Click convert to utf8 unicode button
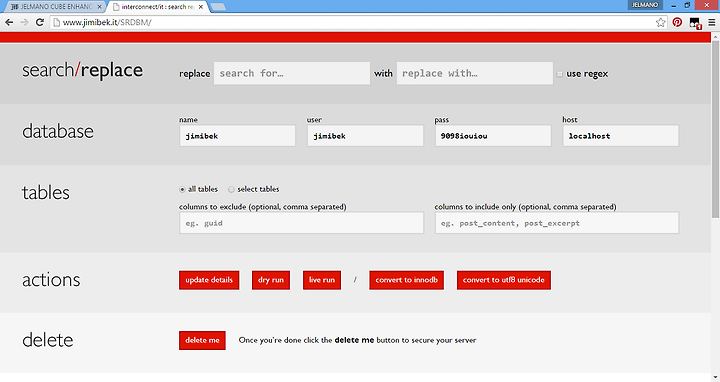Image resolution: width=720 pixels, height=382 pixels. [504, 280]
